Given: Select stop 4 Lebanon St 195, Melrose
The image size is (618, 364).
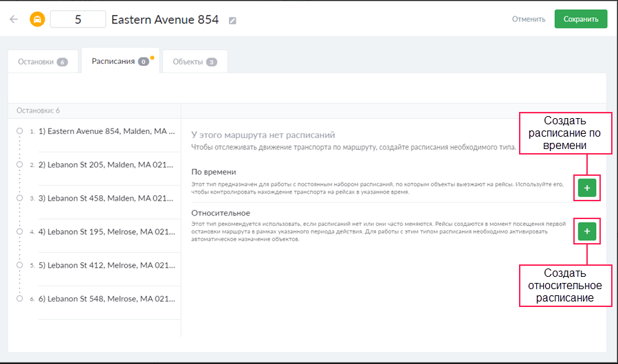Looking at the screenshot, I should (102, 231).
